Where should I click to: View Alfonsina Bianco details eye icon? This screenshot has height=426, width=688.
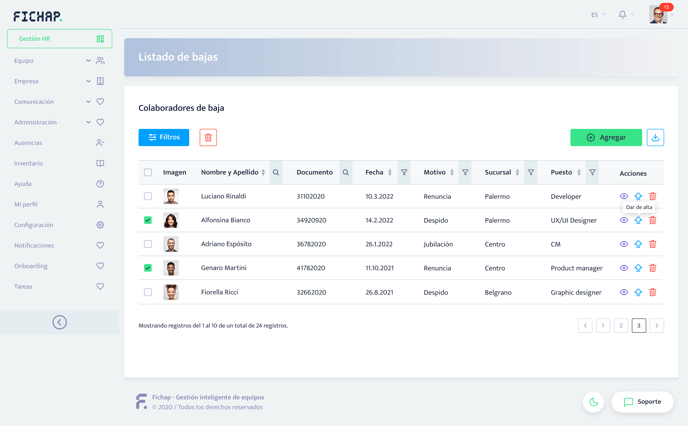[624, 220]
